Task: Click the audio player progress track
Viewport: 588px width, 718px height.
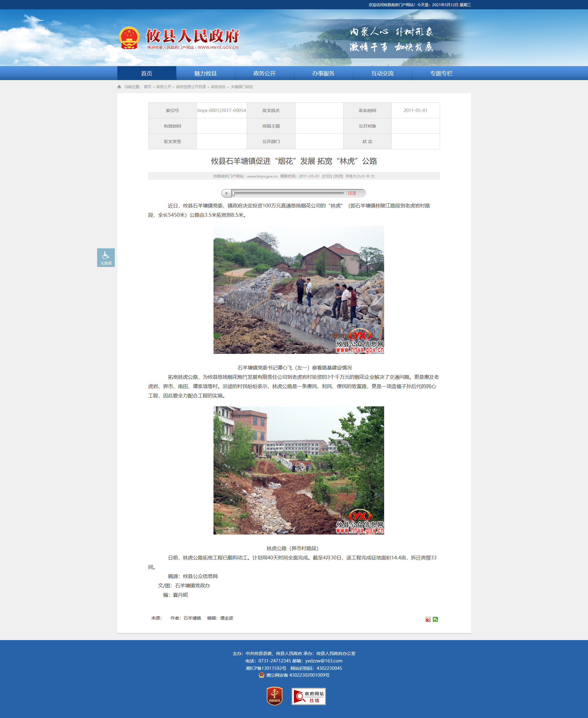Action: tap(288, 193)
